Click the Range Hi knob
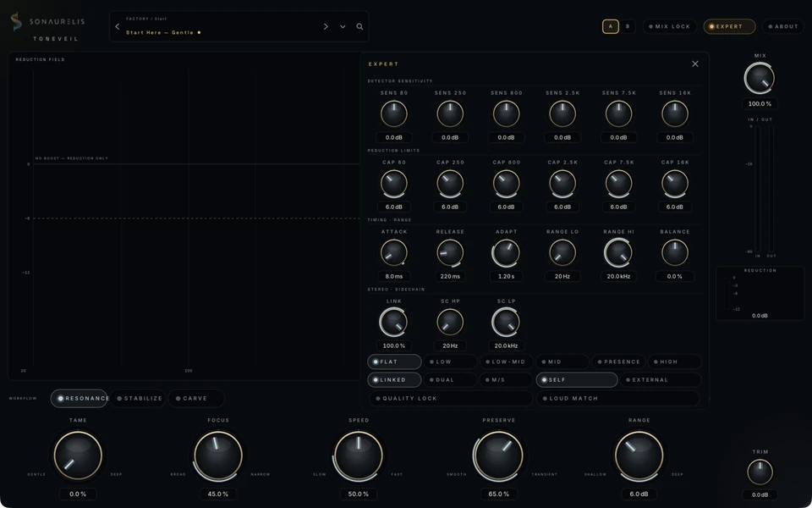Screen dimensions: 812x508 pos(619,252)
